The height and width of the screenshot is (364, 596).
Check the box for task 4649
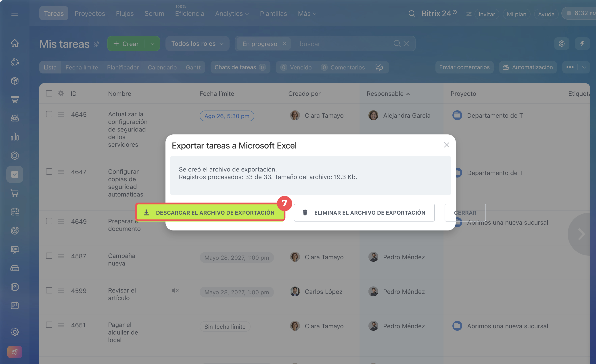coord(49,221)
